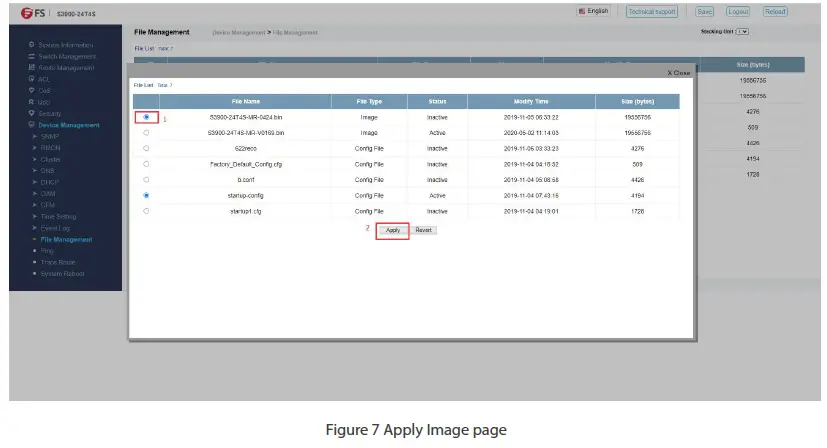827x448 pixels.
Task: Select the Factory_Default_Config.cfg radio button
Action: pos(147,163)
